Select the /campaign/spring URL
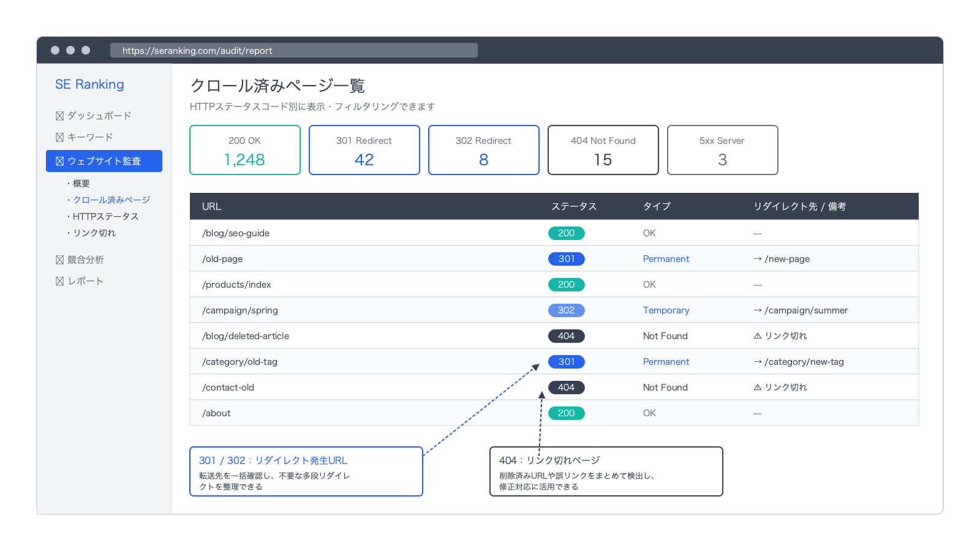 pyautogui.click(x=240, y=310)
